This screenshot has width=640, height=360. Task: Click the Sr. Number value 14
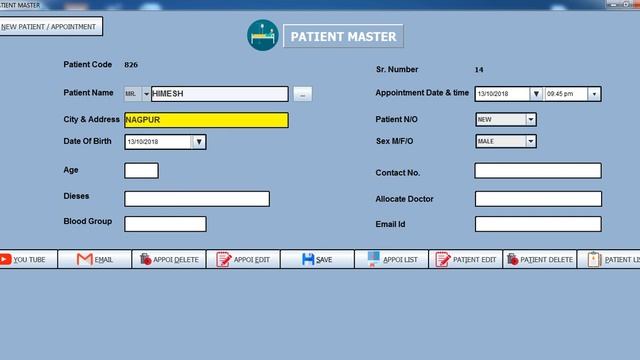(x=479, y=70)
